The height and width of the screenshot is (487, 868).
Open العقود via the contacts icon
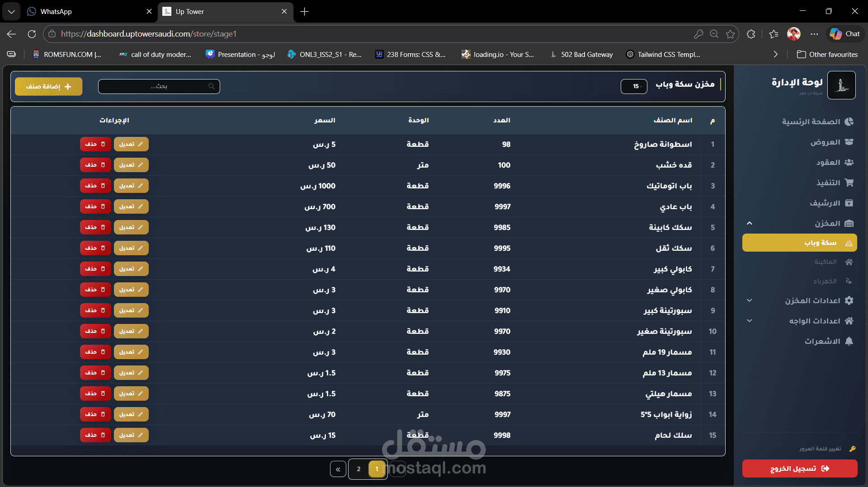tap(850, 162)
